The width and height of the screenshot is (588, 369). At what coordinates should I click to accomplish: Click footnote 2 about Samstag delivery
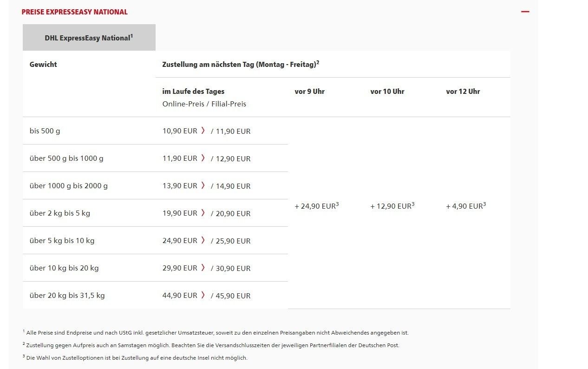point(211,345)
